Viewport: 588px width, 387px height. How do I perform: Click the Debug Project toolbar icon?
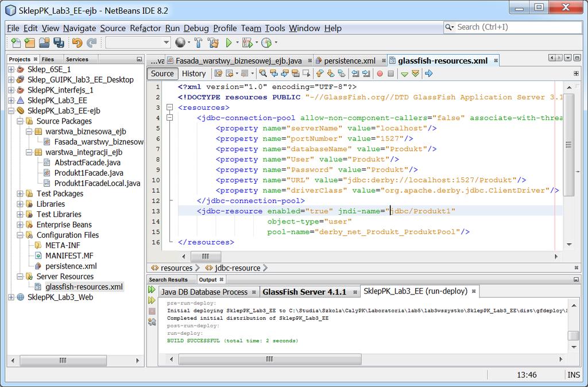pyautogui.click(x=247, y=42)
